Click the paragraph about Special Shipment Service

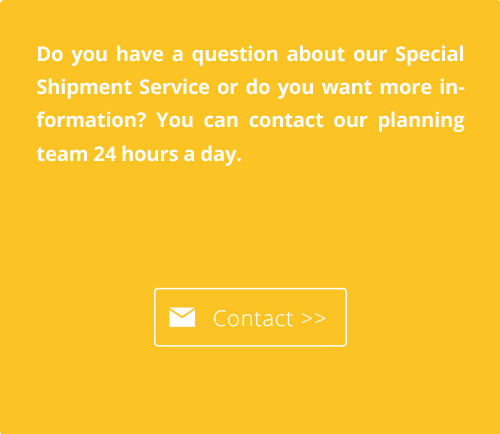click(250, 104)
